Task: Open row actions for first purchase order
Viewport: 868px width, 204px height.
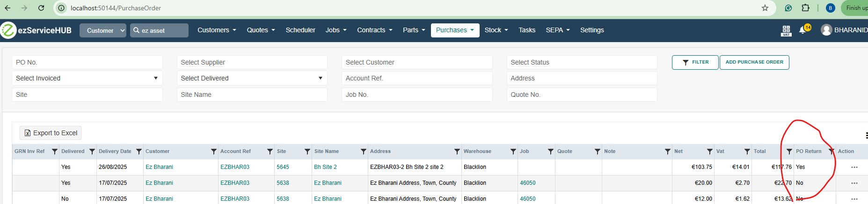Action: tap(854, 168)
